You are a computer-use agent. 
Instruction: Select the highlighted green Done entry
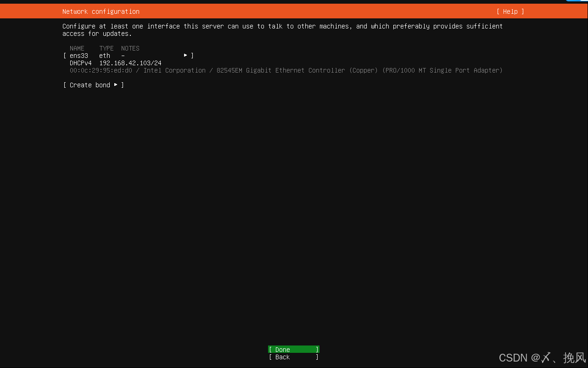point(293,349)
